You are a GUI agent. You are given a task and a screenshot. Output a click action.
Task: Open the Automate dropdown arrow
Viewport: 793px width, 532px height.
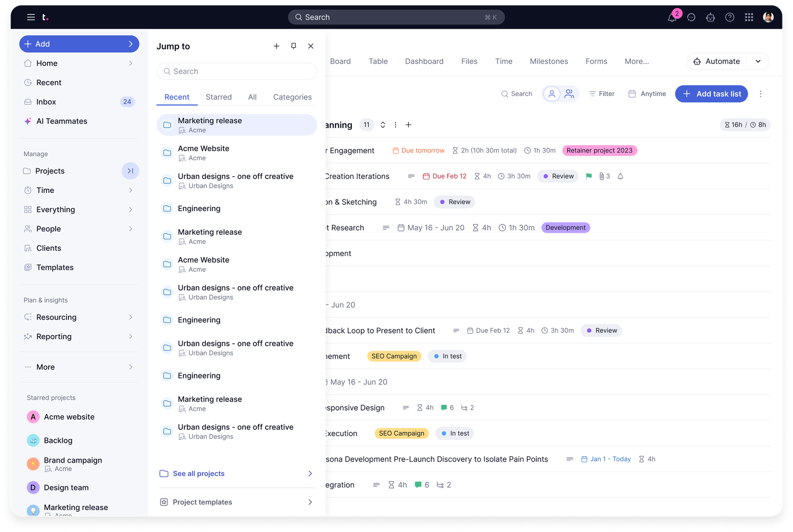758,61
